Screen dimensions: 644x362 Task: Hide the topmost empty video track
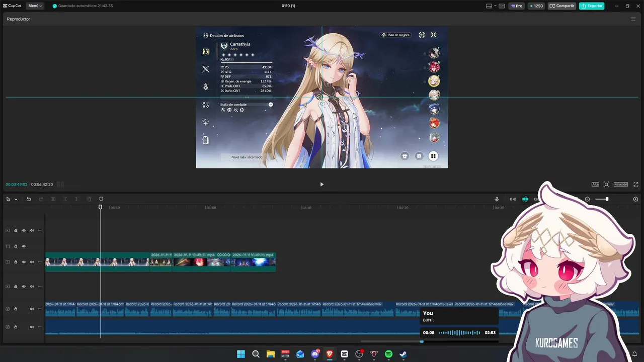(24, 231)
